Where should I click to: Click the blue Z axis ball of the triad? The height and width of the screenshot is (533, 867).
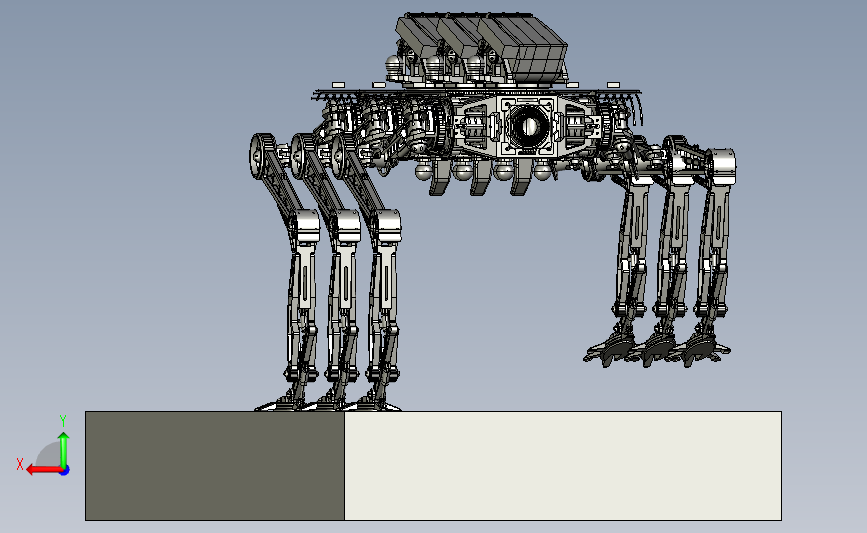65,471
